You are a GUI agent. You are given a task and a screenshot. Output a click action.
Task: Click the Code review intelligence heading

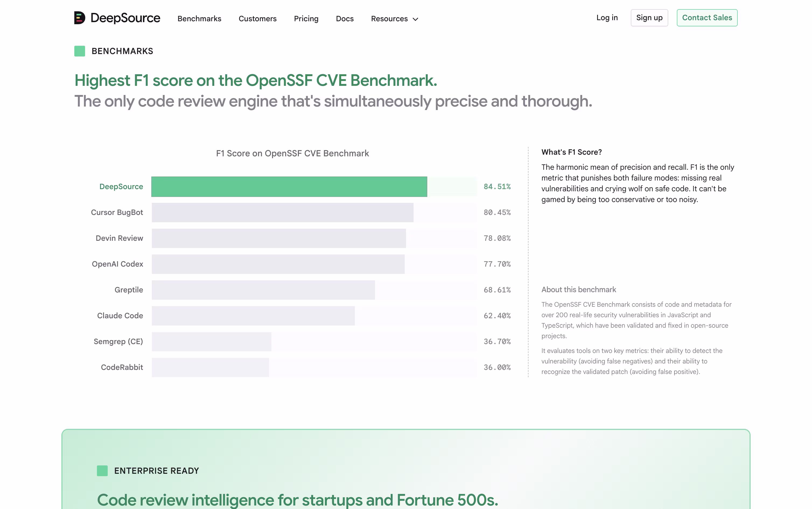pos(297,500)
